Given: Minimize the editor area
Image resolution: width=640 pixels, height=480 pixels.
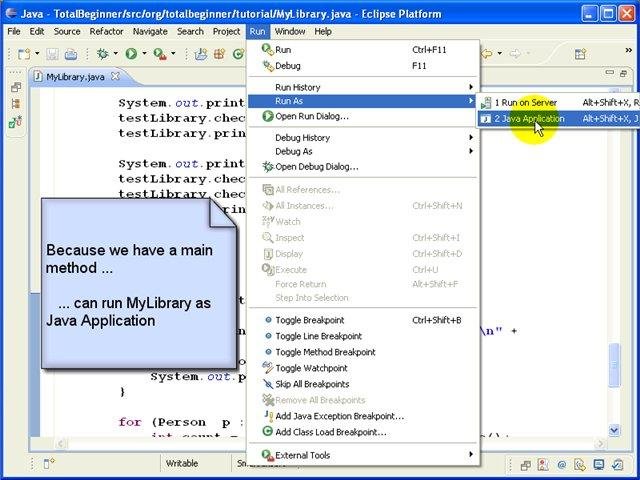Looking at the screenshot, I should [609, 73].
